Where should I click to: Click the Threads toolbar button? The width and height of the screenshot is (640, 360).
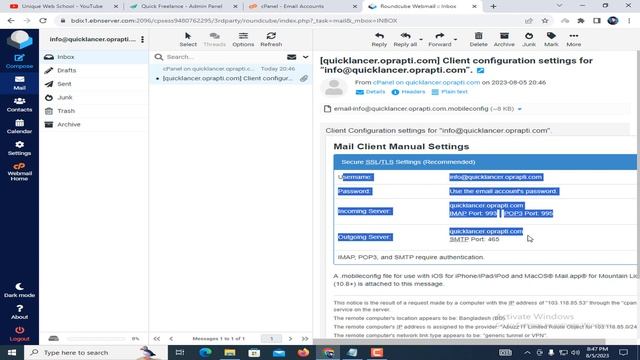click(214, 40)
